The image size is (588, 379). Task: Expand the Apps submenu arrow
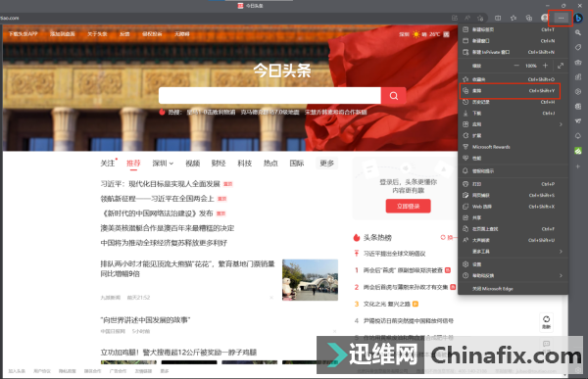click(561, 124)
